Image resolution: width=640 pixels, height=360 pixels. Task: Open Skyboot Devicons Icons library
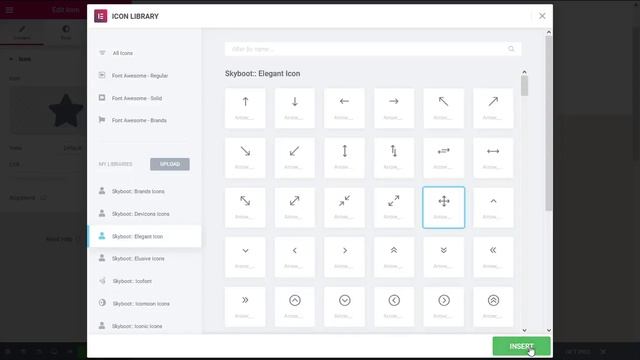click(144, 214)
